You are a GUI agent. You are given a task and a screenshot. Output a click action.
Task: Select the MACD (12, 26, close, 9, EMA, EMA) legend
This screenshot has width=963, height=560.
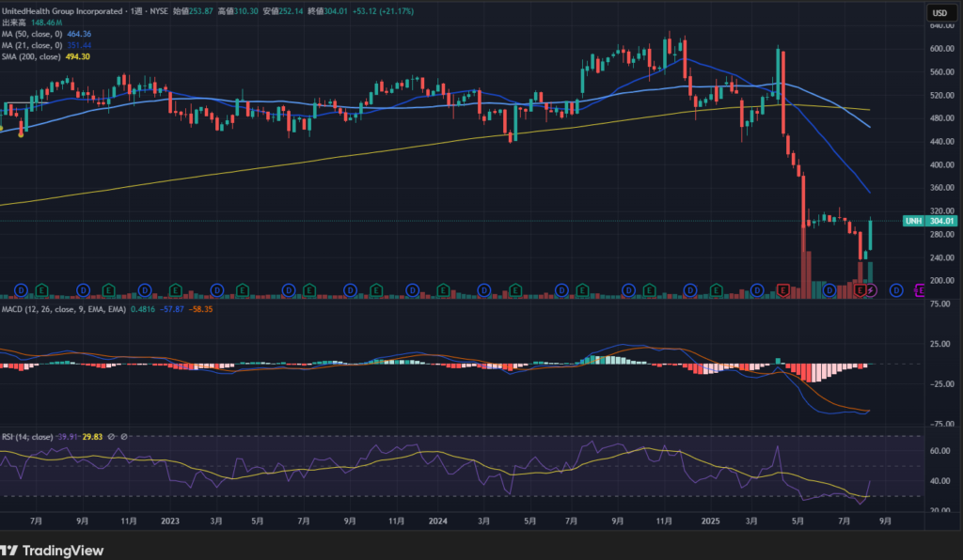click(63, 309)
